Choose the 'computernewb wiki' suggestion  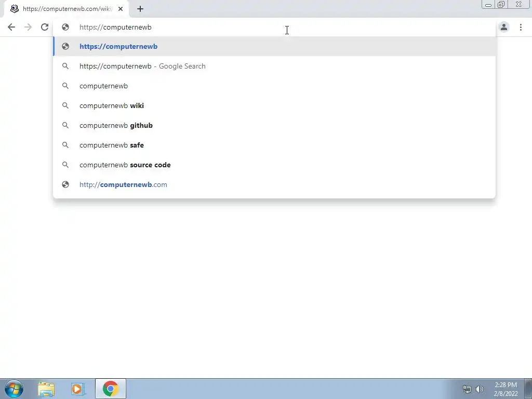tap(274, 105)
